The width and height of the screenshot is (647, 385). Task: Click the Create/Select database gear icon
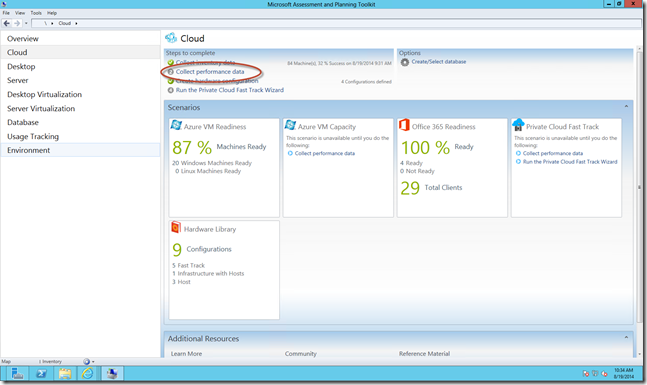405,62
